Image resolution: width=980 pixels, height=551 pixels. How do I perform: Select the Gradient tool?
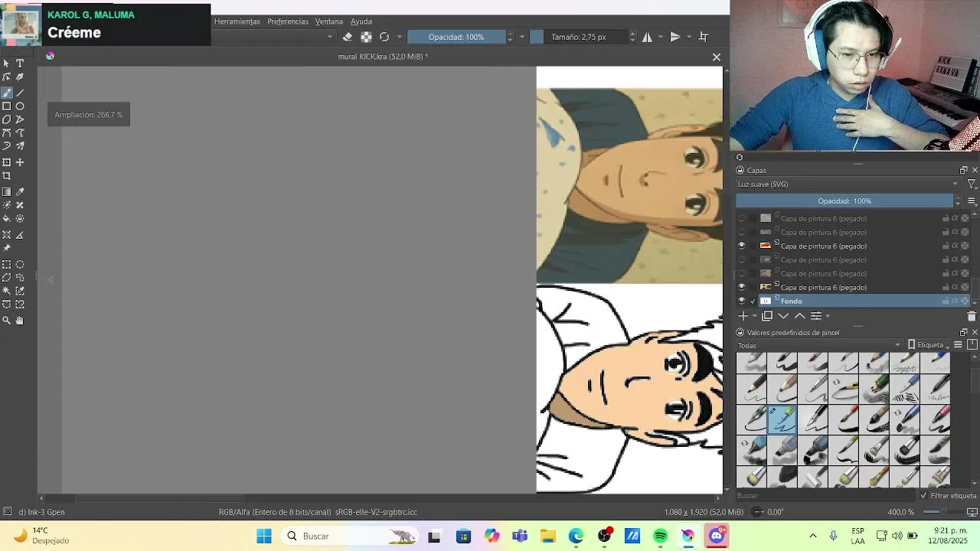[7, 192]
